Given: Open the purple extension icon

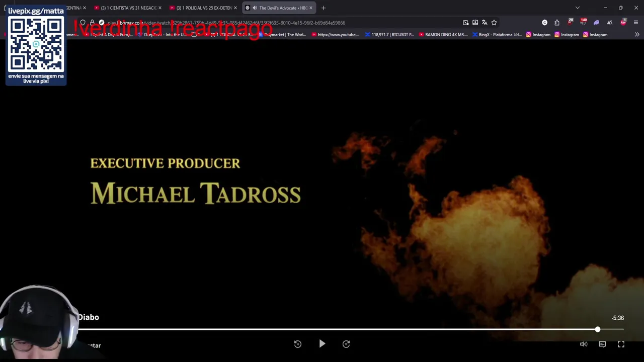Looking at the screenshot, I should coord(597,23).
